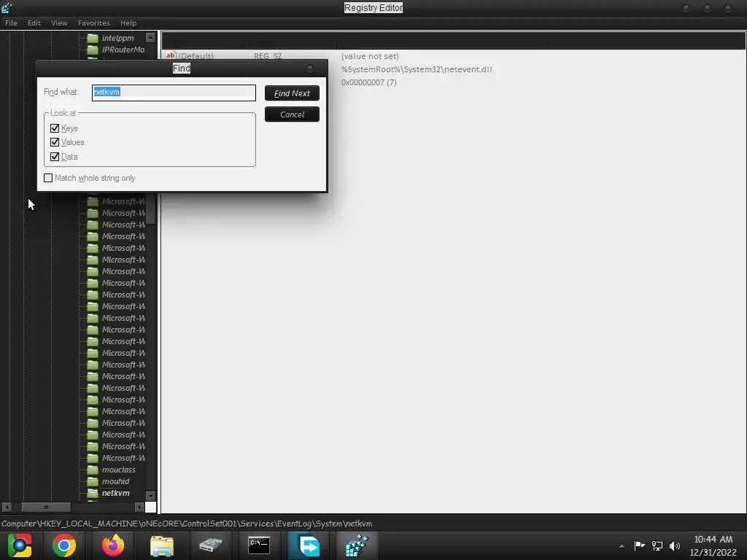Uncheck the Keys checkbox
Viewport: 747px width, 560px height.
[55, 128]
